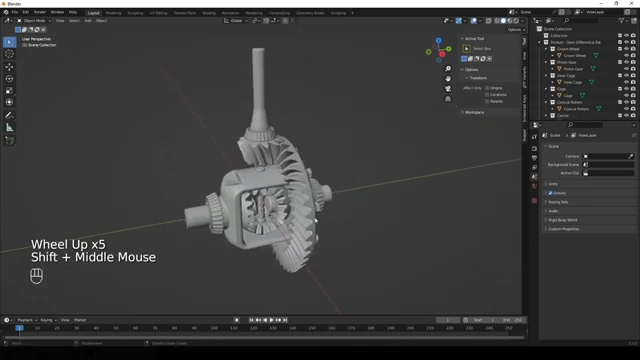Select the Move tool
This screenshot has width=640, height=360.
9,67
